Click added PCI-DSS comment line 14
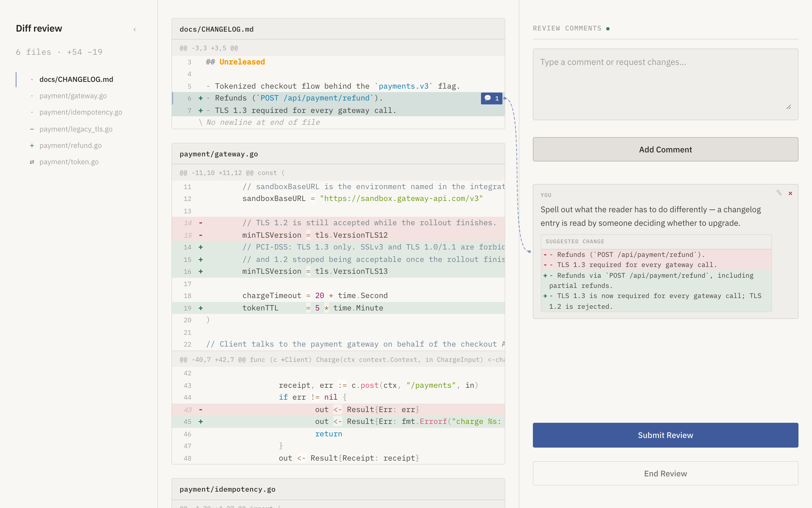Screen dimensions: 812x508 point(338,247)
